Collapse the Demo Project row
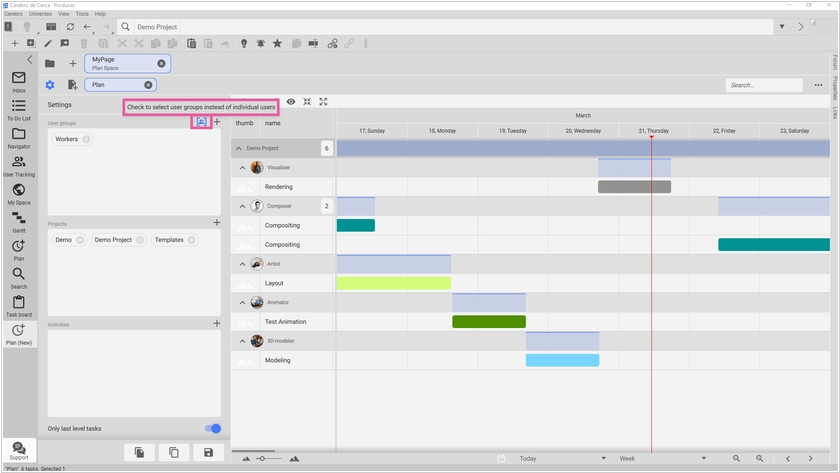This screenshot has height=473, width=840. tap(239, 148)
